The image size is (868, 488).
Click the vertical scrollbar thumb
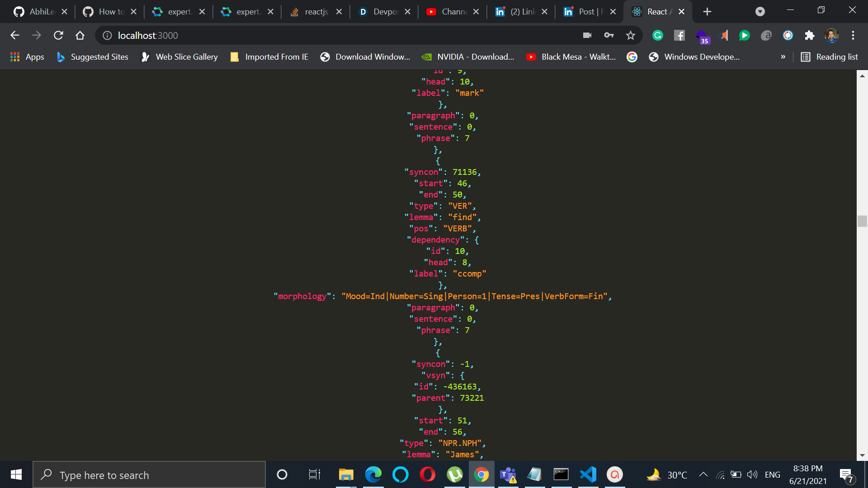point(862,221)
